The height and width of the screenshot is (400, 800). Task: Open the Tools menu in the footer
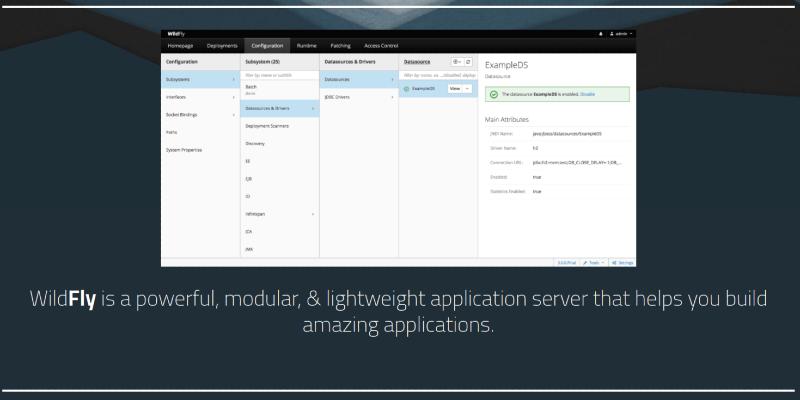(593, 262)
